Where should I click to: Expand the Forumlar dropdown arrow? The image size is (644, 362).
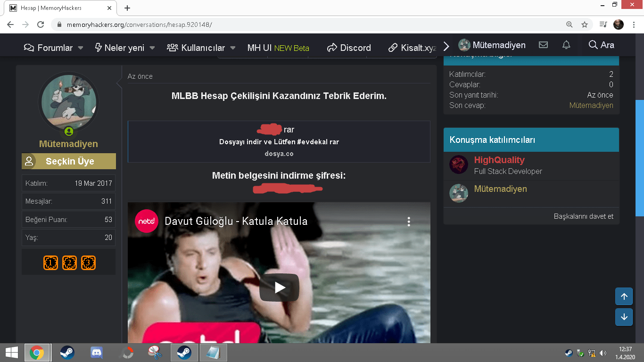pos(81,48)
